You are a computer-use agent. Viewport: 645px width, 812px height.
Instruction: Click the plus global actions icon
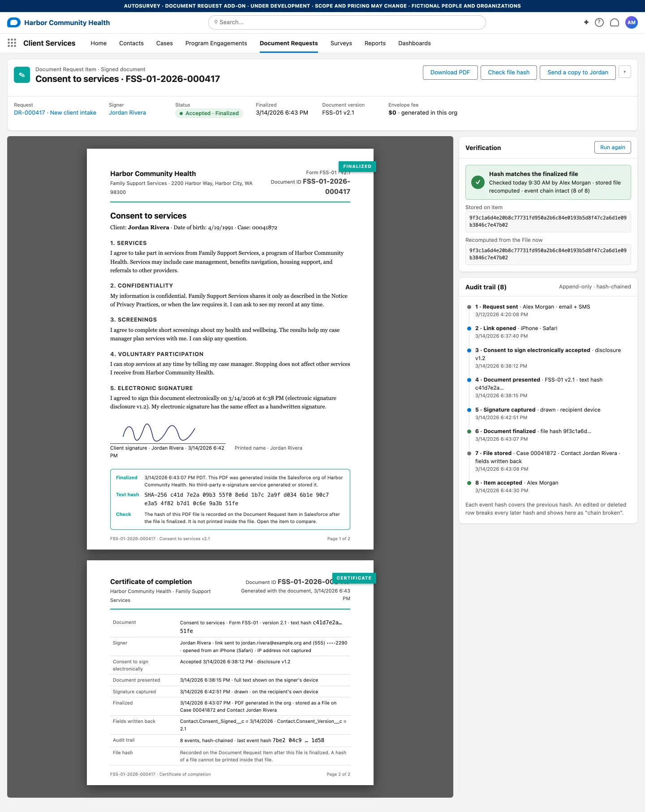586,22
